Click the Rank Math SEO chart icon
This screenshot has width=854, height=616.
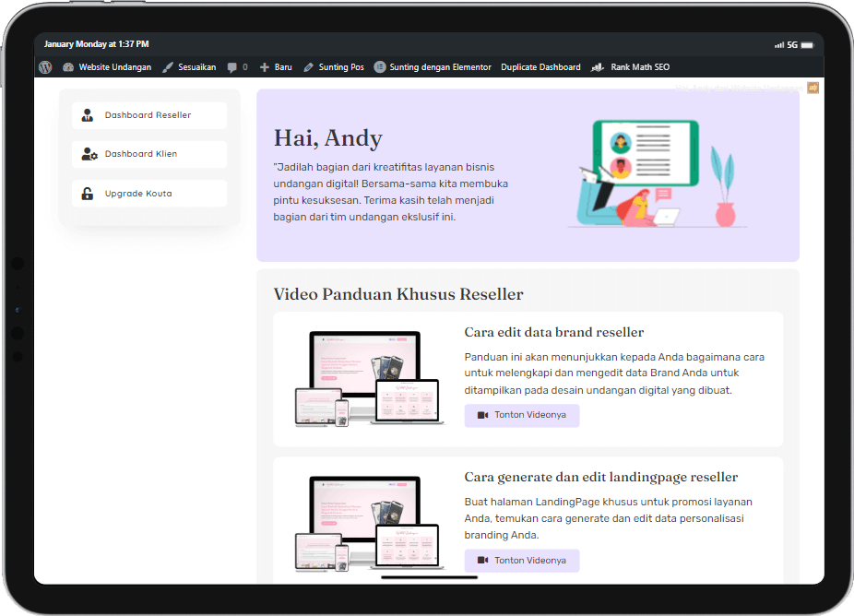598,67
